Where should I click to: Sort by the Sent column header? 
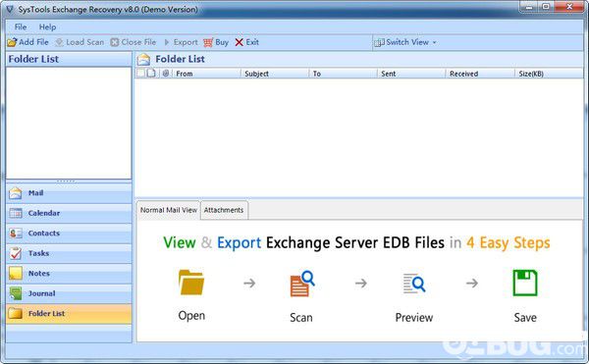(411, 74)
